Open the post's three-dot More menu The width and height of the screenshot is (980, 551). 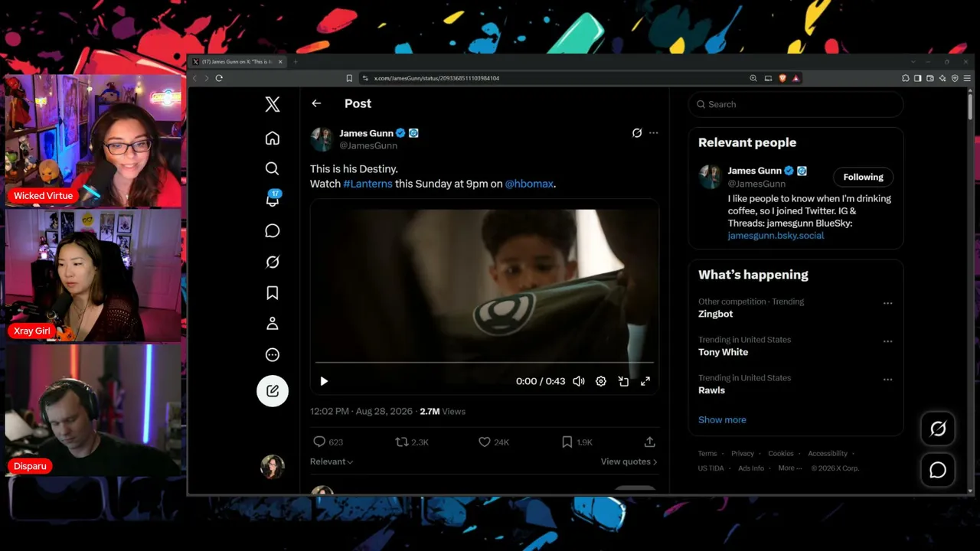(x=653, y=132)
